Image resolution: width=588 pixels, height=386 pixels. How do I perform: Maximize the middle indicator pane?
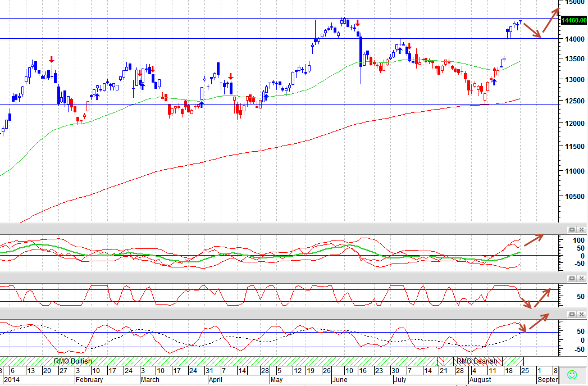point(572,278)
